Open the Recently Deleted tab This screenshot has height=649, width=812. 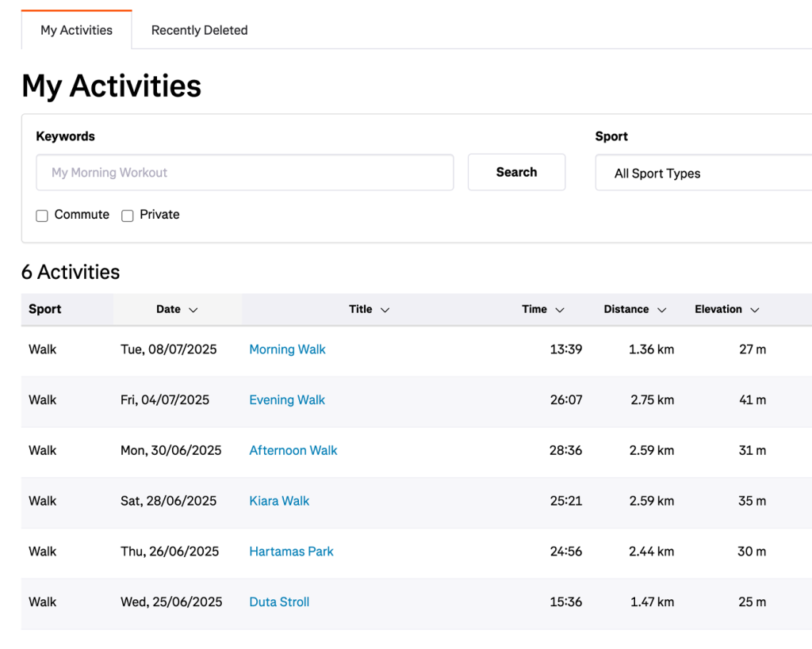click(x=199, y=30)
